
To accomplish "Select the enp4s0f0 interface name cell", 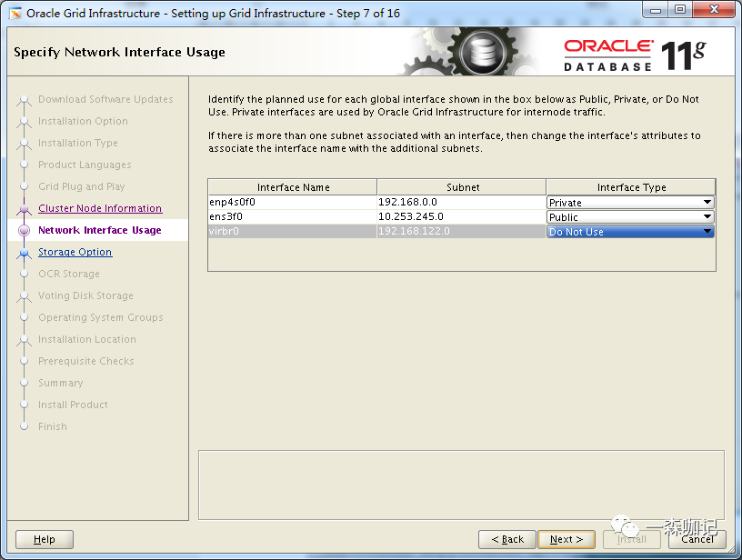I will tap(293, 202).
